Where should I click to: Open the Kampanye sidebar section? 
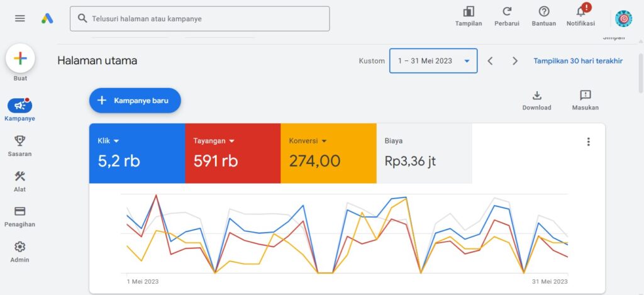19,106
